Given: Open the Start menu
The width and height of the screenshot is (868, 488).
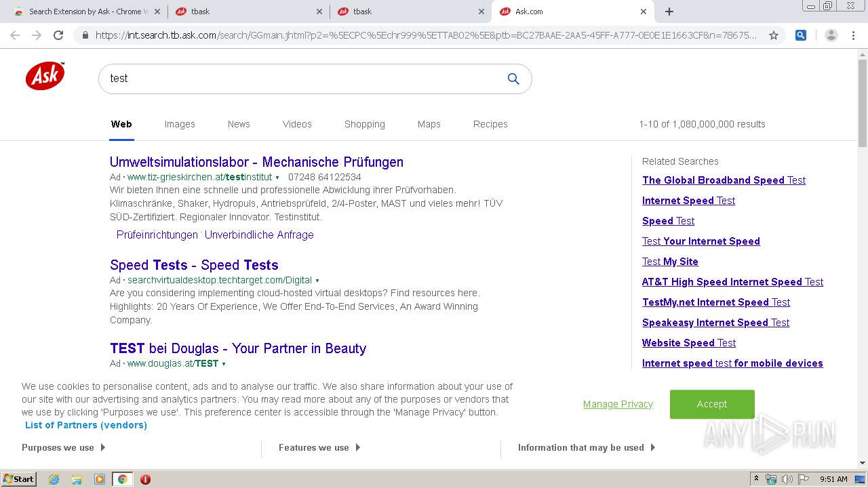Looking at the screenshot, I should point(18,479).
